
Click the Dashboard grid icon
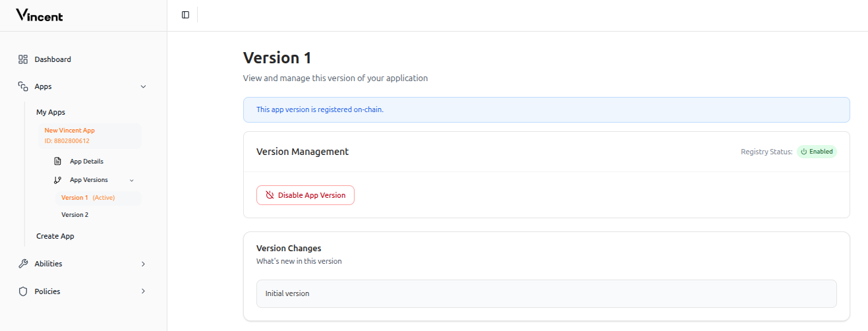(x=23, y=59)
